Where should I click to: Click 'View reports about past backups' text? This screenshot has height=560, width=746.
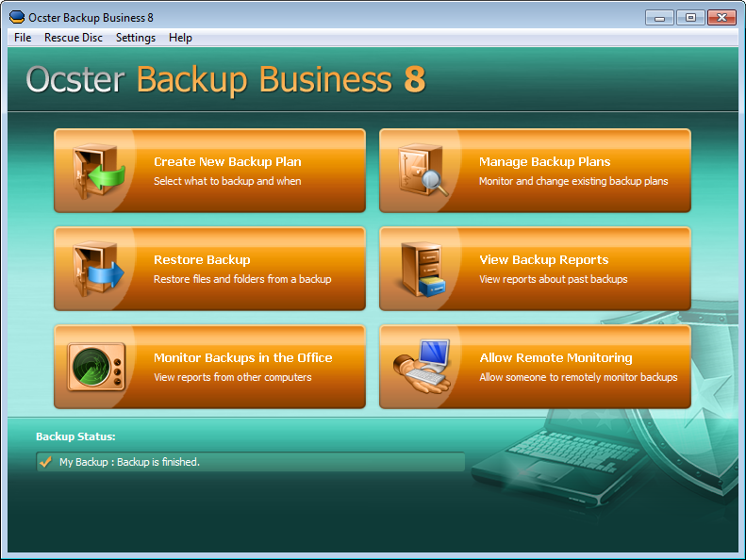coord(554,279)
